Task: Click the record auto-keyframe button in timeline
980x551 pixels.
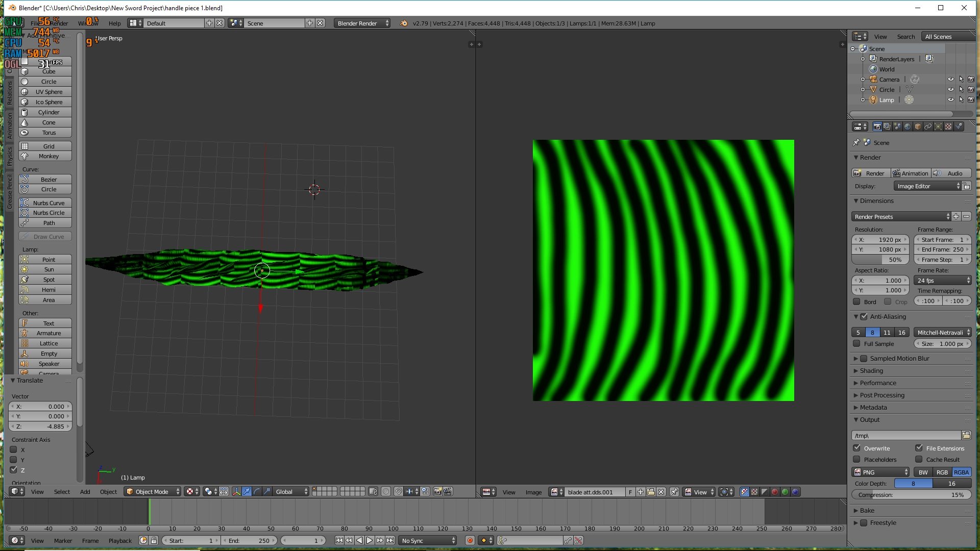Action: pyautogui.click(x=470, y=540)
